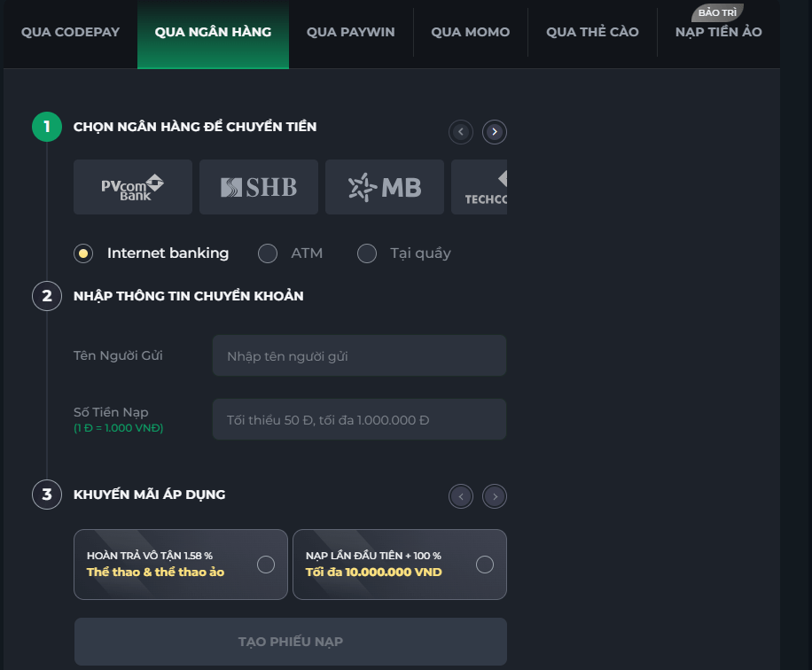Screen dimensions: 812x670
Task: Select Nạp lần đầu tiên +100% promotion
Action: click(484, 565)
